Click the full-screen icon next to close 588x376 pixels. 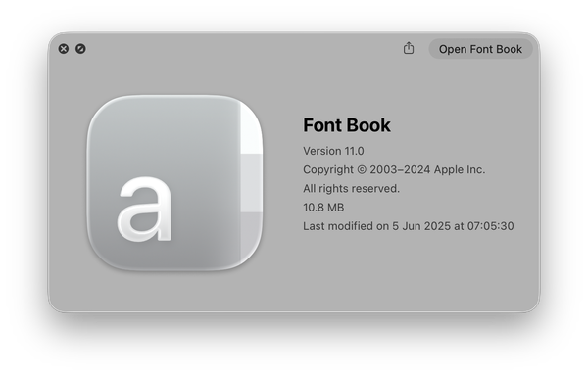pos(80,49)
